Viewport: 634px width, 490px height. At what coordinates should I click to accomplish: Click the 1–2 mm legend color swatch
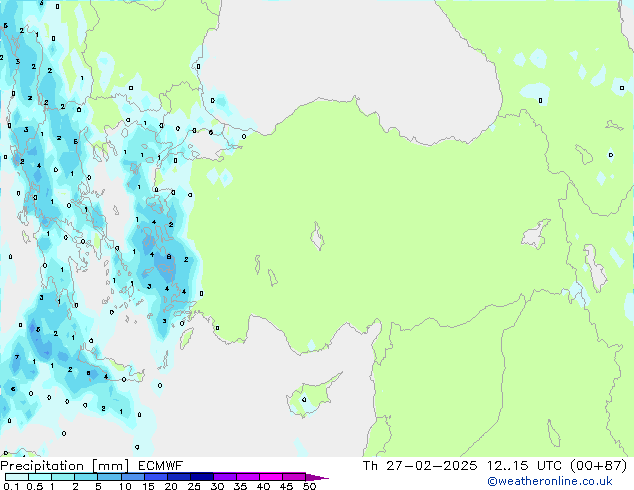click(x=63, y=477)
